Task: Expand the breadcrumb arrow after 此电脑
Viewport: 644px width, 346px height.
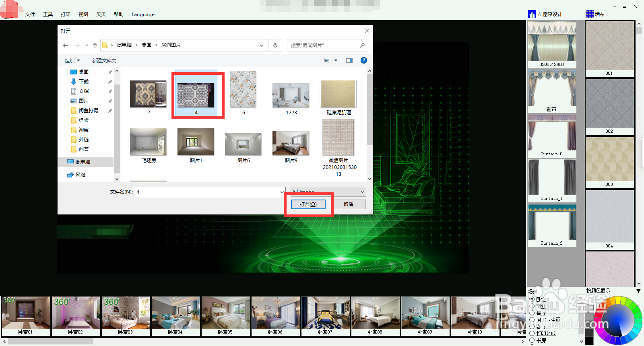Action: 137,45
